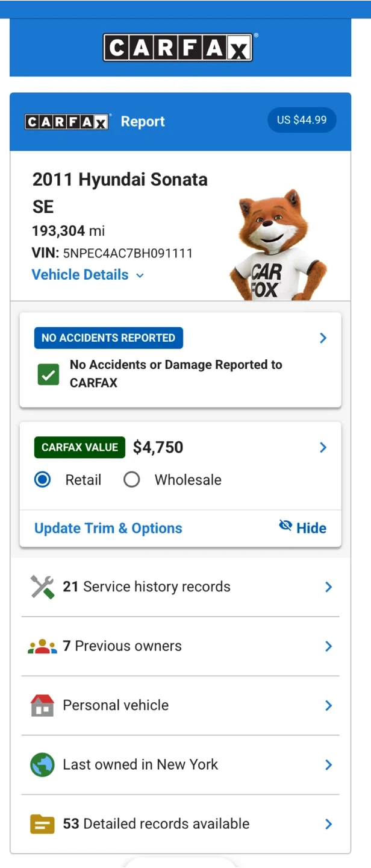The image size is (371, 868).
Task: Select the Retail radio button
Action: (x=43, y=480)
